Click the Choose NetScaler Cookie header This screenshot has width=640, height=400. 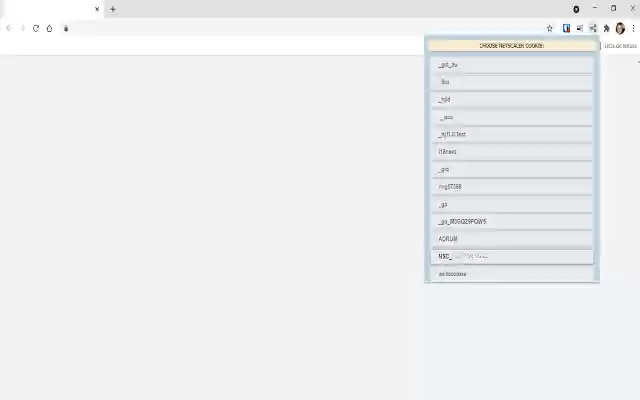click(x=512, y=46)
